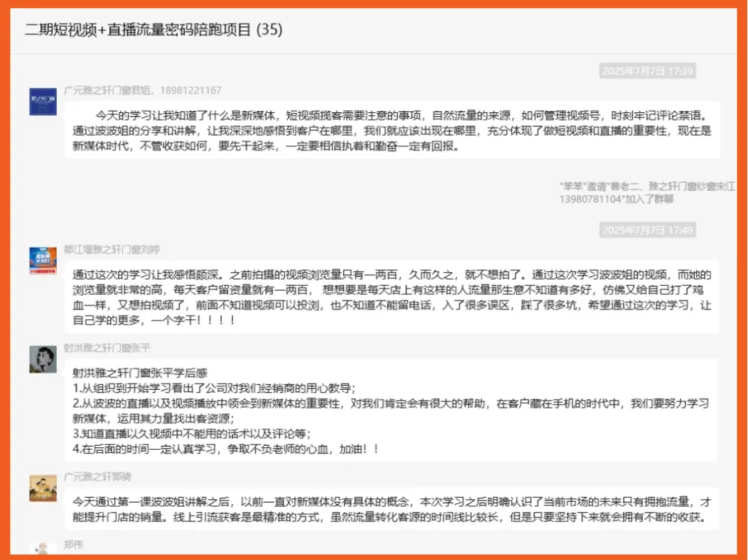The height and width of the screenshot is (560, 748).
Task: Open 都江堰雅之轩门窗刘婷's profile avatar
Action: 43,261
